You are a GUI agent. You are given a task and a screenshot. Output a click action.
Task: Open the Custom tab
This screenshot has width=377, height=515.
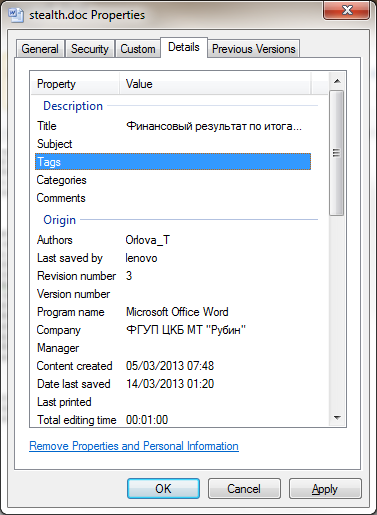tap(138, 49)
